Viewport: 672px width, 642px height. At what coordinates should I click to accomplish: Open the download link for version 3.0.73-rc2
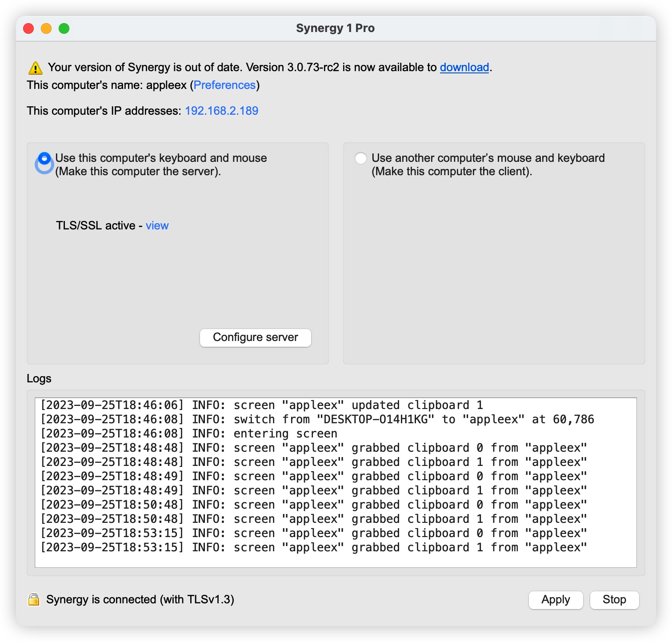point(464,67)
